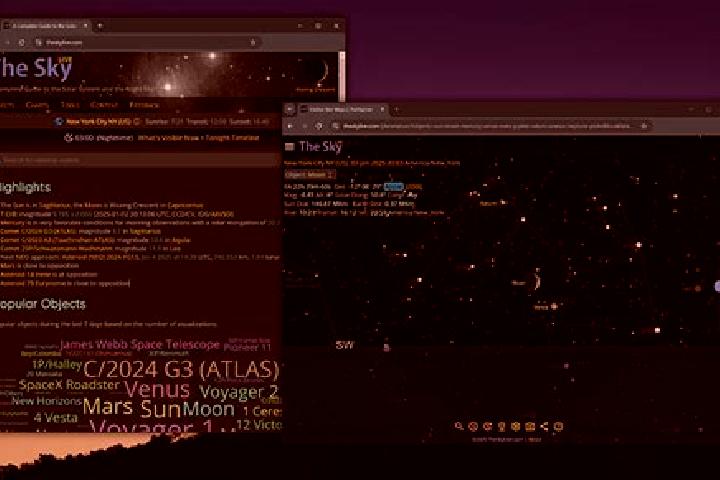Click the Moon crescent in the sky map
Viewport: 720px width, 480px height.
tap(536, 281)
